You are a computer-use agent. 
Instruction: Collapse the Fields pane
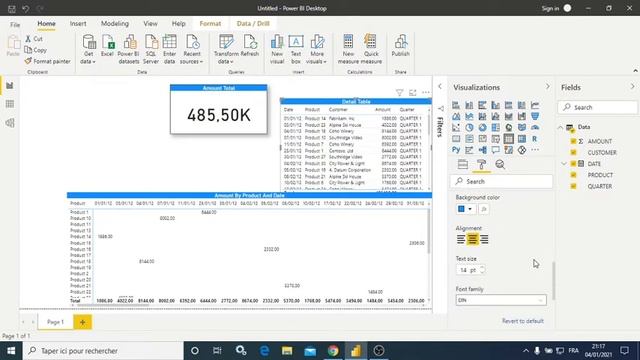click(633, 87)
